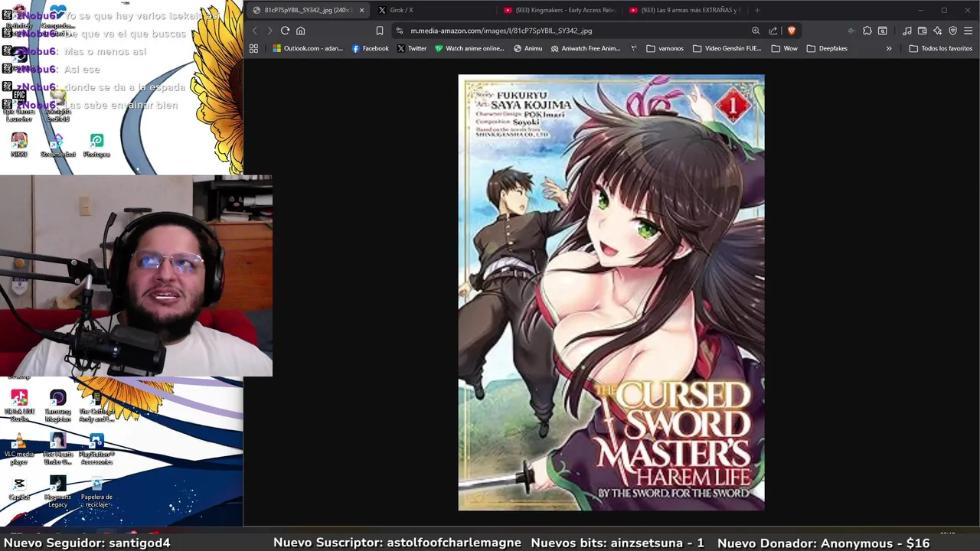Reload the Amazon image page

[x=285, y=31]
